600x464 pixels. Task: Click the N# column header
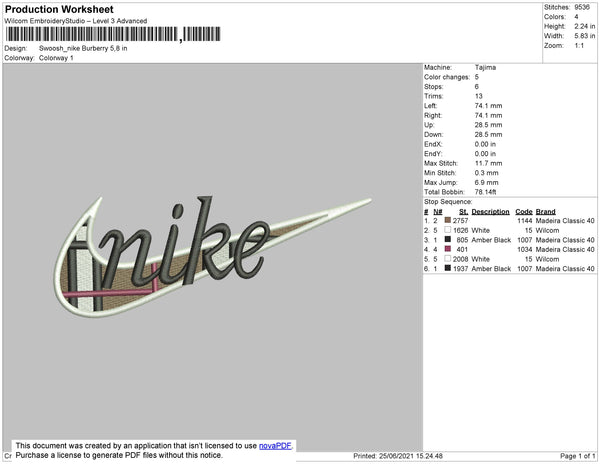(438, 212)
